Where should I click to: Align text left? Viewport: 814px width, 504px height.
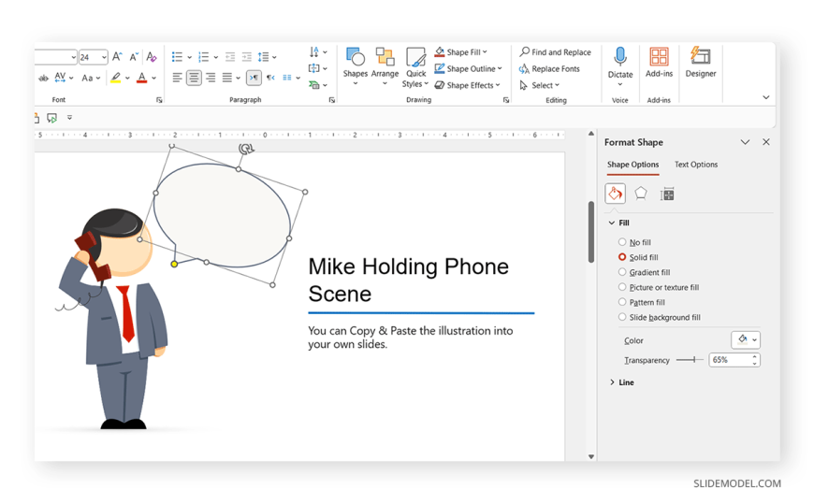[x=177, y=78]
